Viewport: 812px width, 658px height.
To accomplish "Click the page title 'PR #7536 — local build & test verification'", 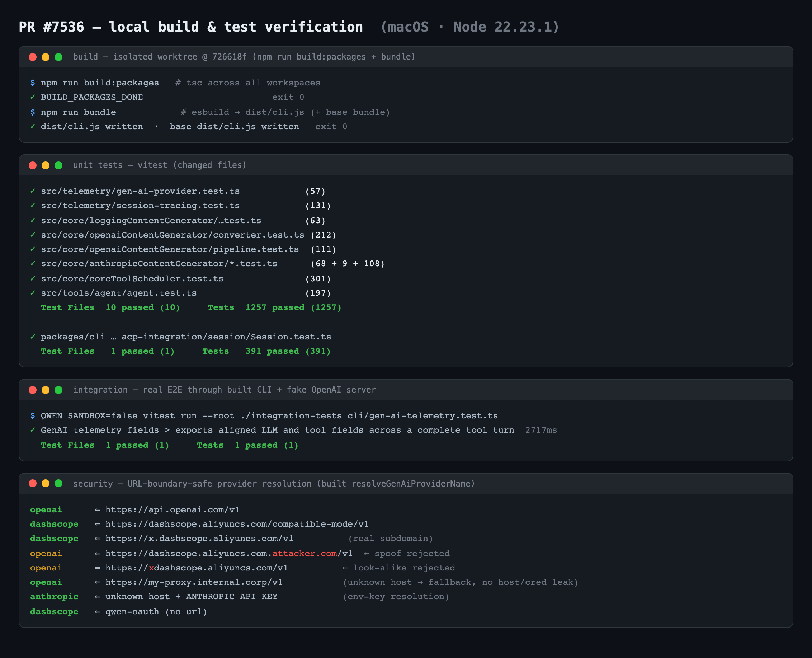I will 191,27.
